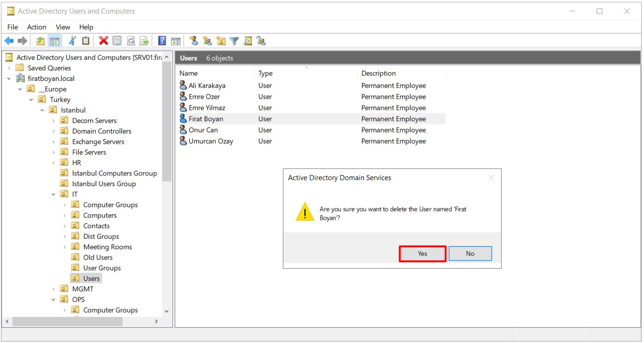
Task: Open the View menu
Action: [x=63, y=27]
